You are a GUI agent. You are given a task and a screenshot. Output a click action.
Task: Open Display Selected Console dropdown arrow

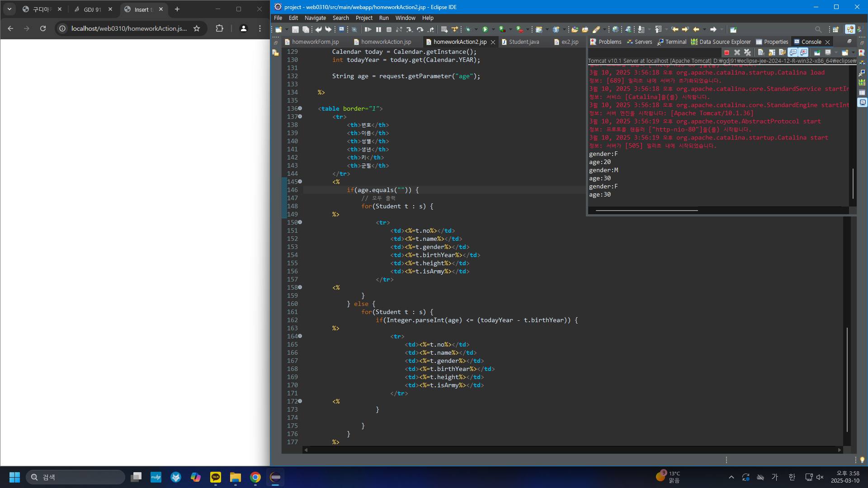pos(836,52)
